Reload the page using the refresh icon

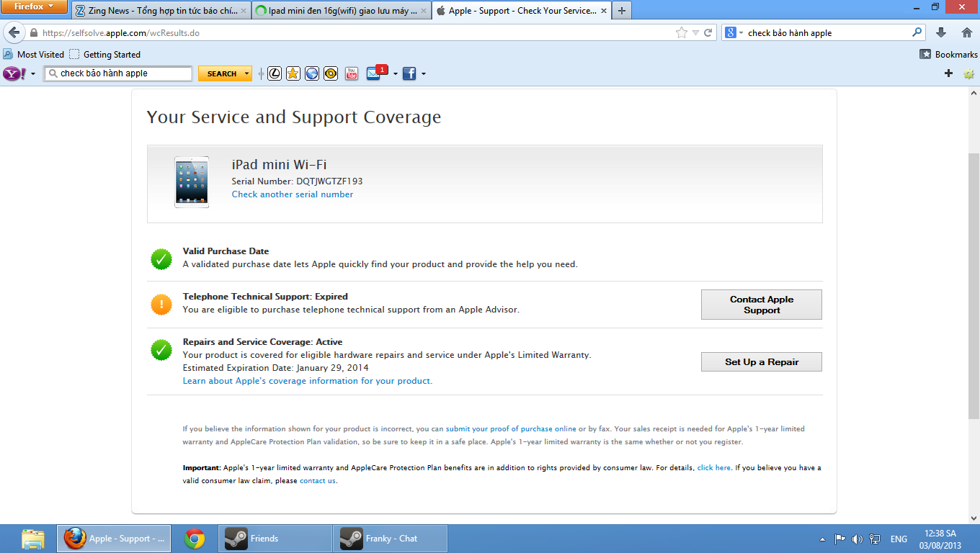[x=708, y=33]
